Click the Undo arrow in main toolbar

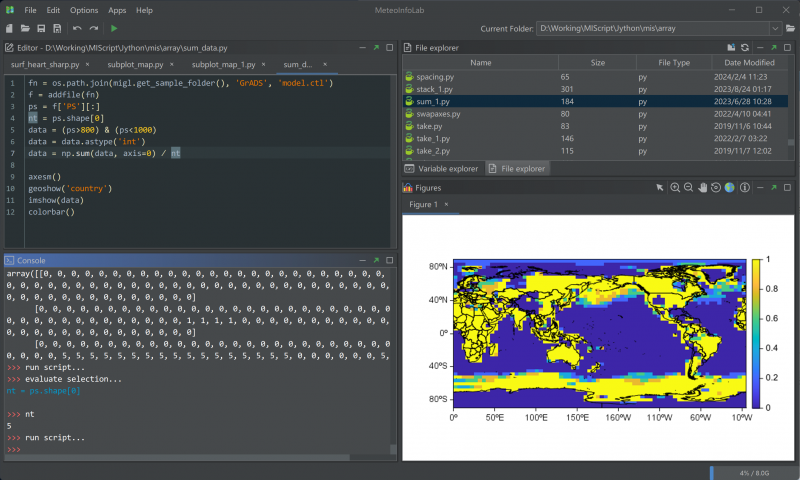click(x=77, y=29)
